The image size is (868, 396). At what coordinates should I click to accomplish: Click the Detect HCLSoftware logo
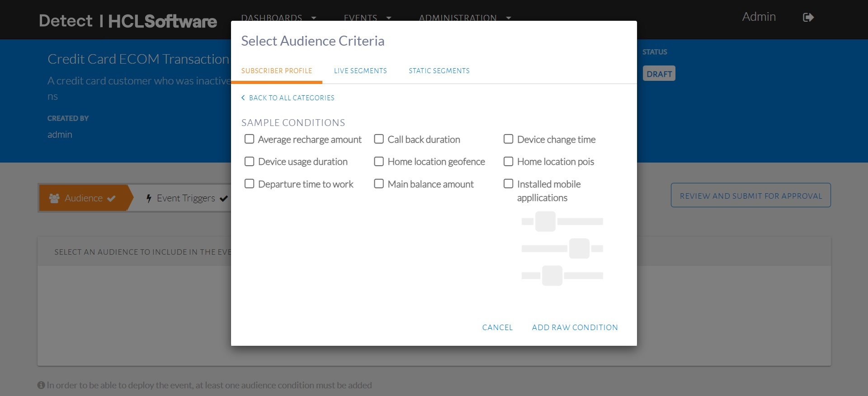pos(128,21)
